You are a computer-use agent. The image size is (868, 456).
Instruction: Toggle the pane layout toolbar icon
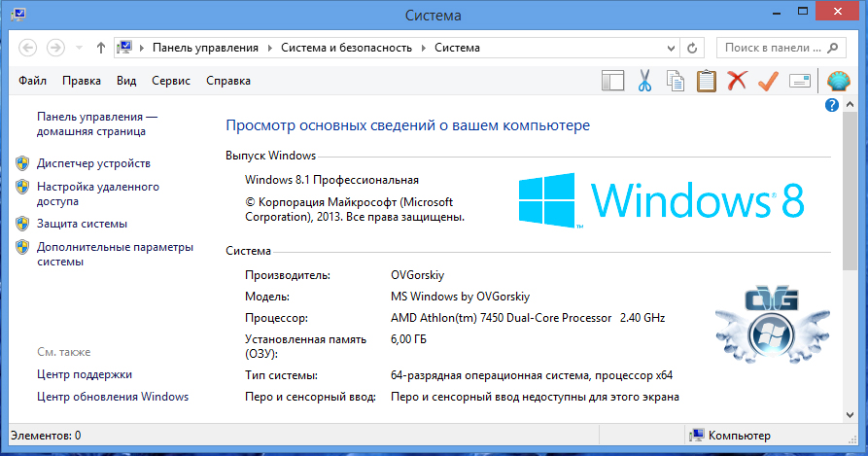point(612,81)
